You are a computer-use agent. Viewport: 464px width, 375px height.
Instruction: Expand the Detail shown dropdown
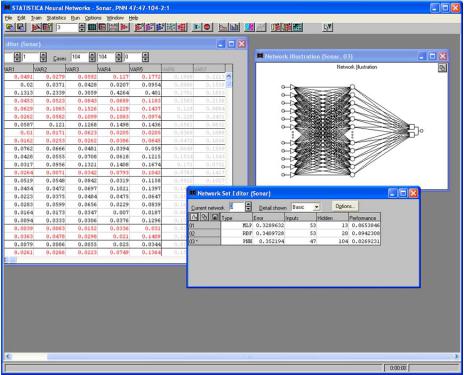[317, 207]
